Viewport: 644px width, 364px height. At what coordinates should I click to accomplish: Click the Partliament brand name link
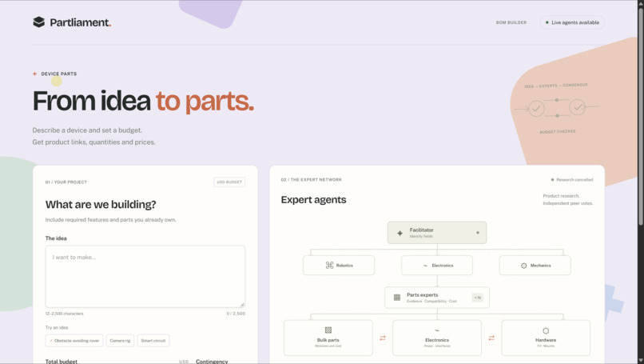[81, 22]
